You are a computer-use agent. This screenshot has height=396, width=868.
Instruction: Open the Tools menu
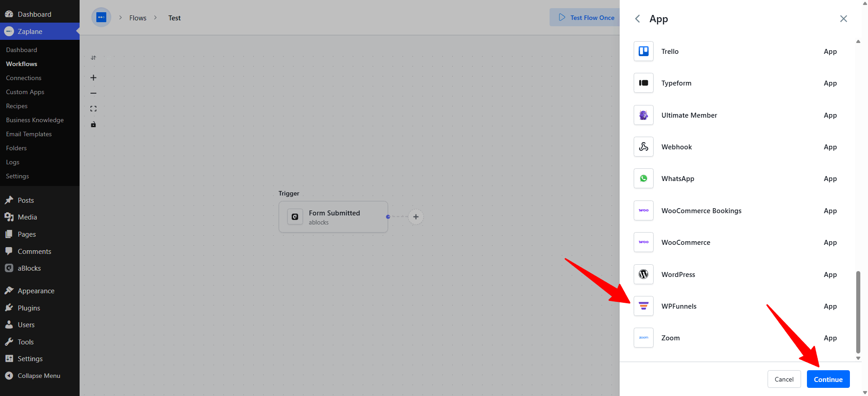(40, 342)
